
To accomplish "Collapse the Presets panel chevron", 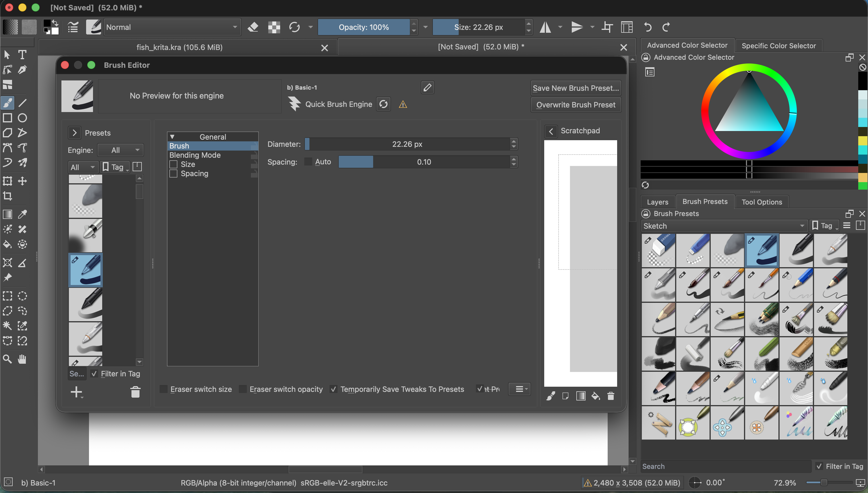I will [74, 133].
